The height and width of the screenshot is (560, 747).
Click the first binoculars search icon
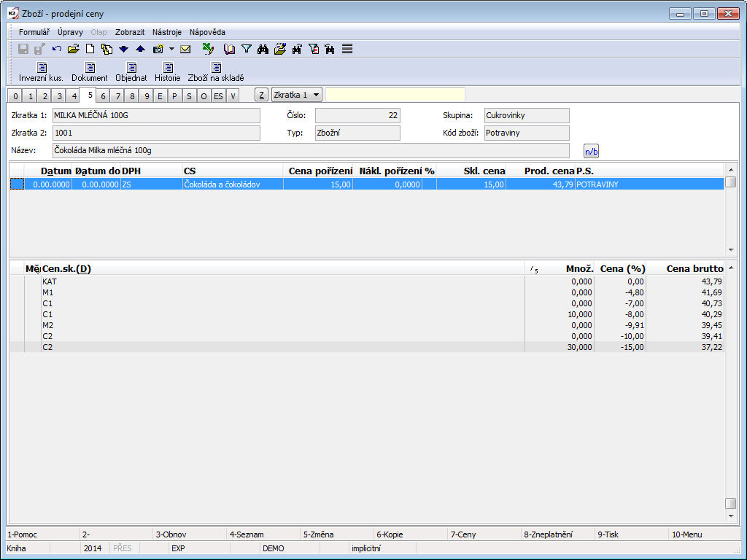(263, 49)
